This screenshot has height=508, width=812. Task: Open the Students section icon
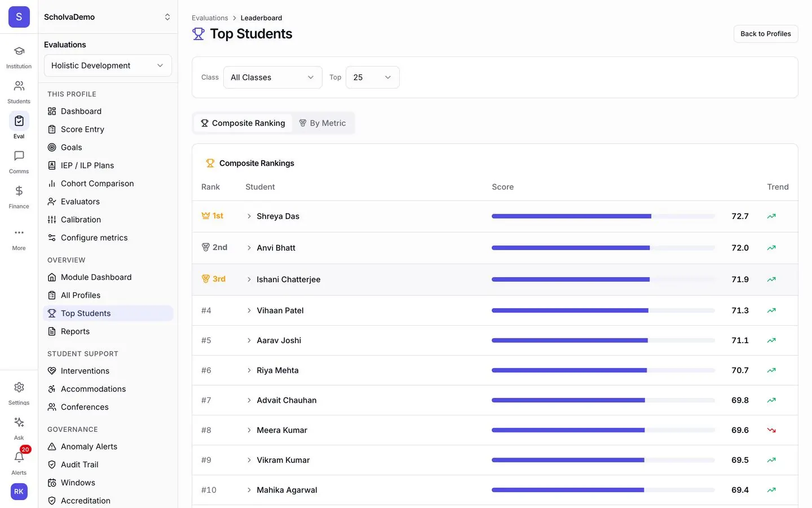click(19, 86)
